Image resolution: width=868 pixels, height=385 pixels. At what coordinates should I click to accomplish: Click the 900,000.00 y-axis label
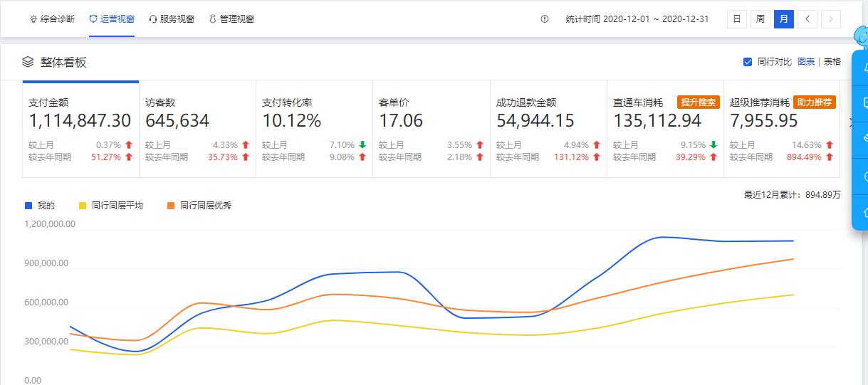46,263
